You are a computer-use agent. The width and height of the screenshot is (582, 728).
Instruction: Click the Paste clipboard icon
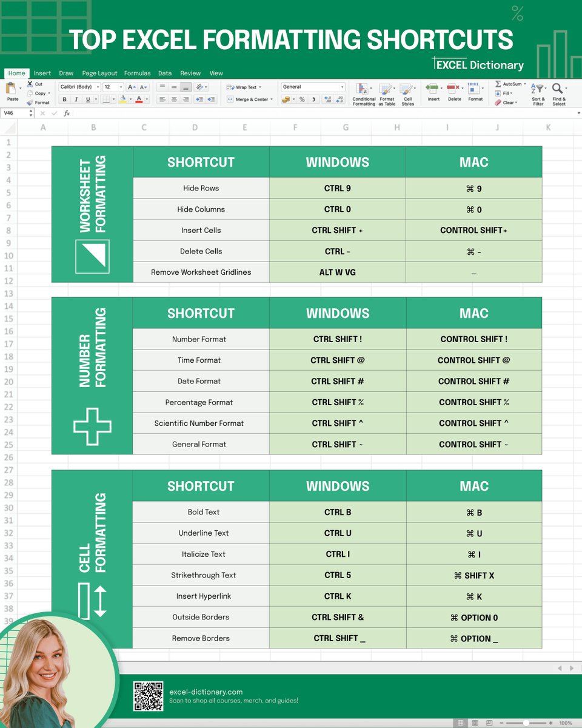pos(11,88)
